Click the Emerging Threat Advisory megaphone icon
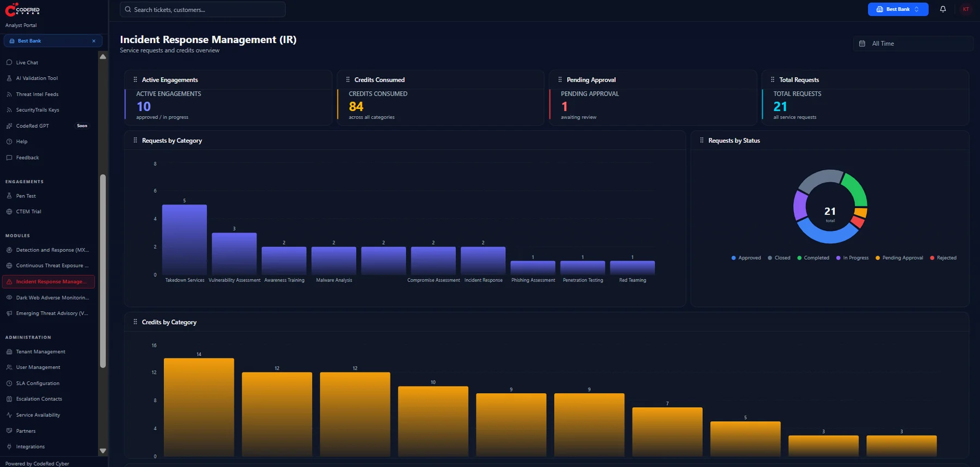The width and height of the screenshot is (980, 467). pos(9,313)
